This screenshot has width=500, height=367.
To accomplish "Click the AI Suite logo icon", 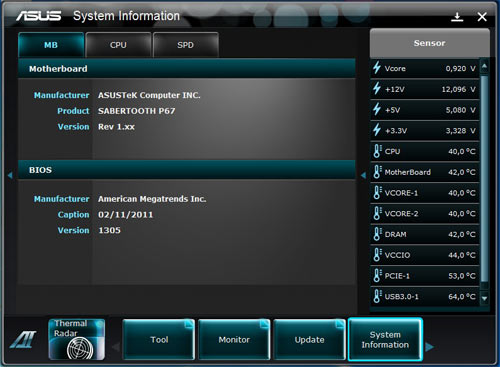I will click(23, 340).
